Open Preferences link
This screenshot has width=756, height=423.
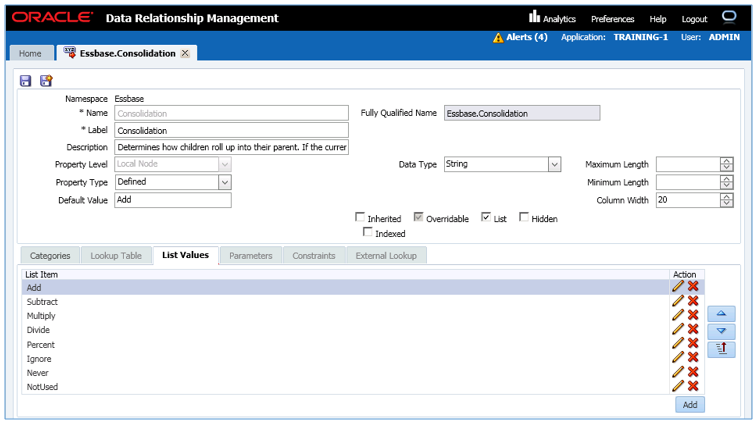(612, 19)
